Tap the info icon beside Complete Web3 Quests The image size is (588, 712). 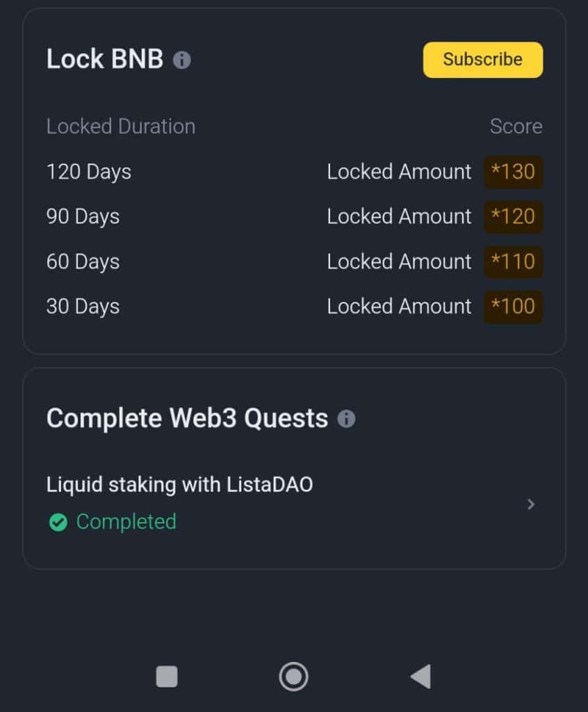346,419
